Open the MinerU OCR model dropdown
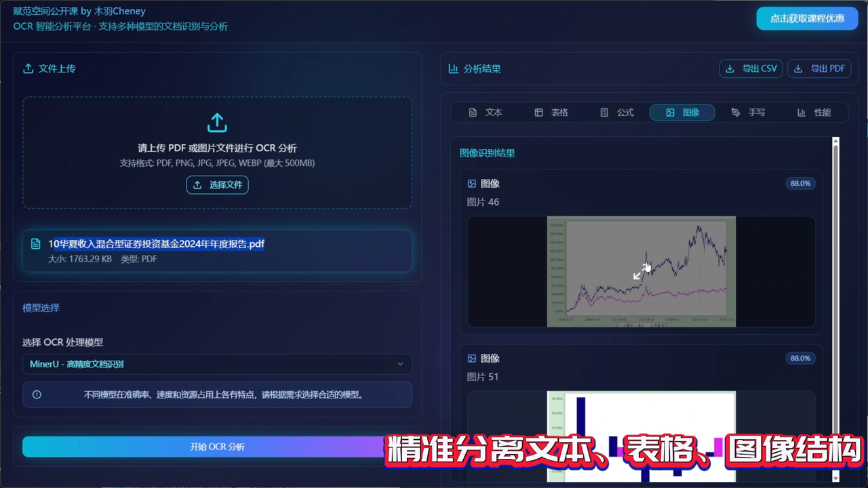 coord(217,364)
